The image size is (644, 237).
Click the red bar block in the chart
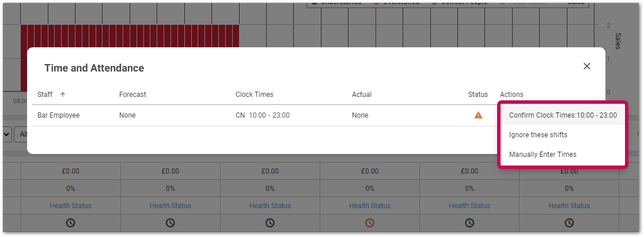(x=130, y=36)
